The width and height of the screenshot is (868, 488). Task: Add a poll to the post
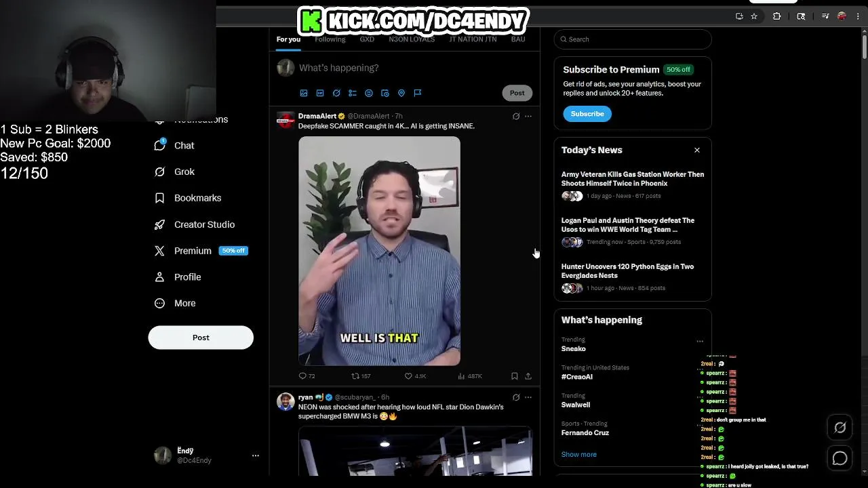click(x=353, y=93)
